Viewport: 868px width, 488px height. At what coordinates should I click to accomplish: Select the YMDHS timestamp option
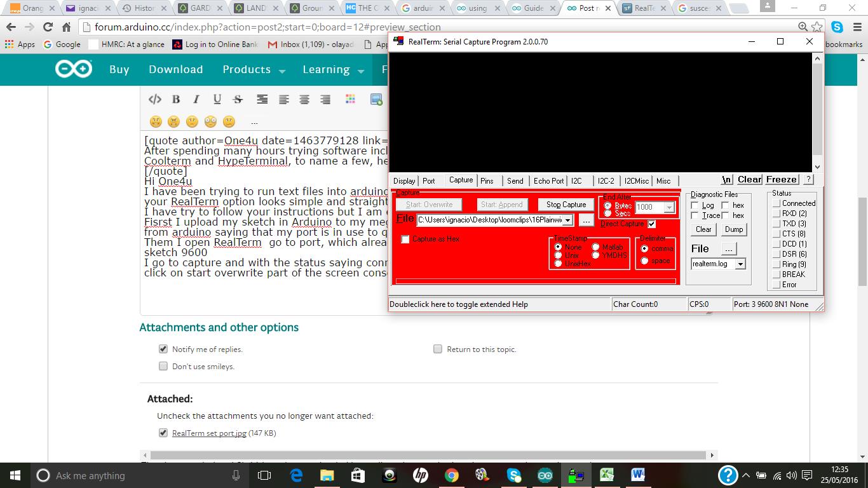click(596, 255)
